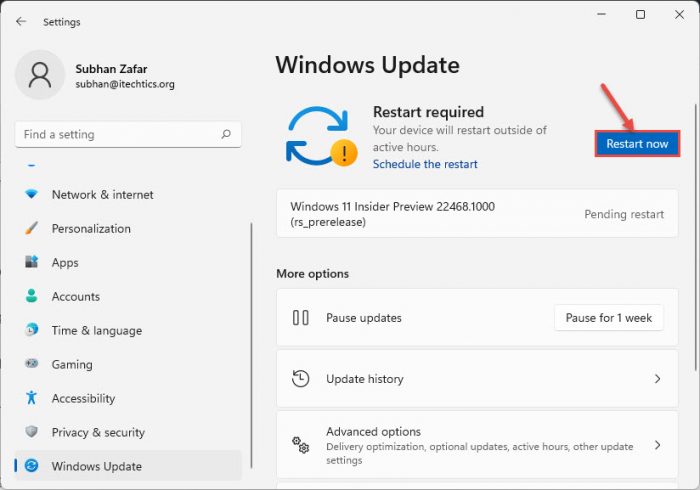Click Pause for 1 week button
This screenshot has width=700, height=490.
[608, 318]
